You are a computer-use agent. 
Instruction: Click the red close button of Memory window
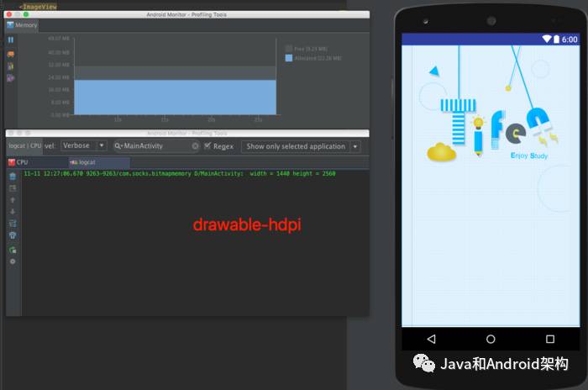click(9, 14)
